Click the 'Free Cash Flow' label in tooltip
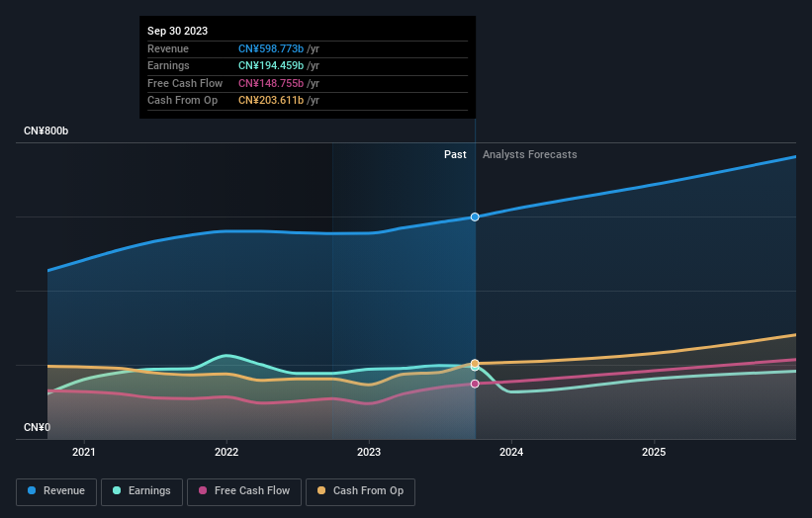 (185, 83)
